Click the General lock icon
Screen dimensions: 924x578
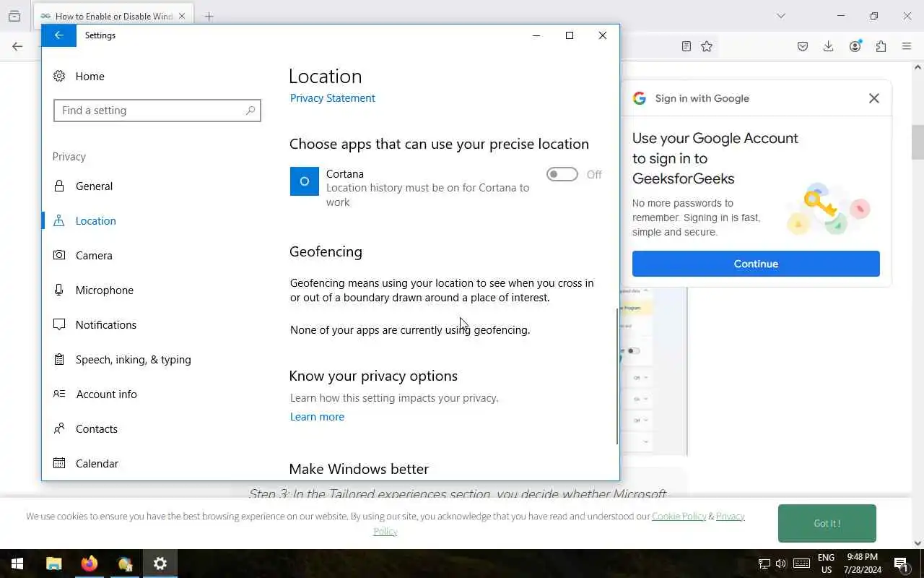(59, 186)
